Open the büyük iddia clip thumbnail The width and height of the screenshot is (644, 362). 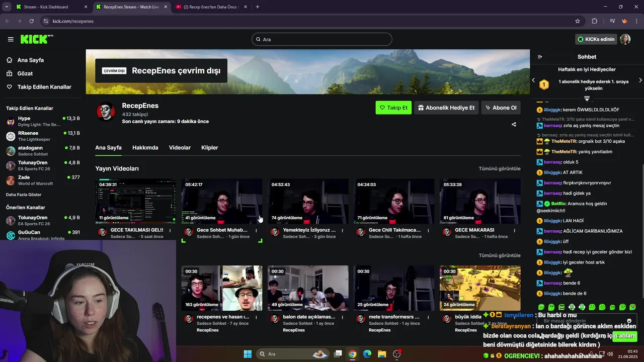[480, 288]
